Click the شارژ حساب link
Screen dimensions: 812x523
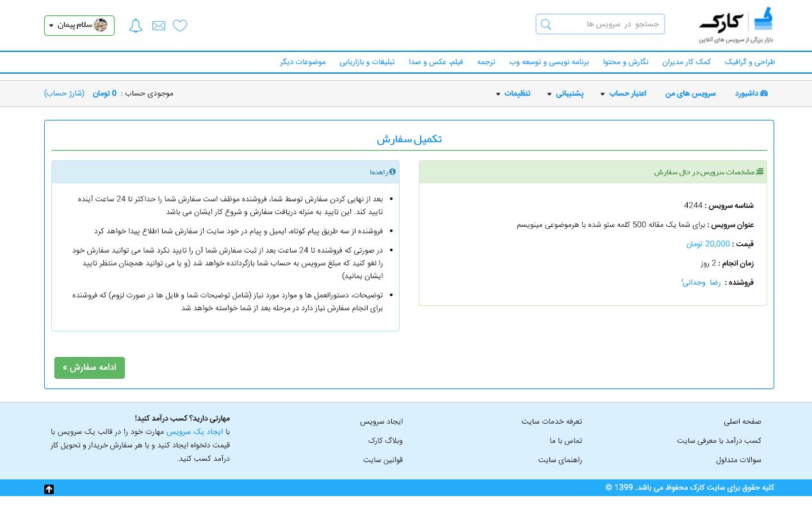tap(64, 94)
